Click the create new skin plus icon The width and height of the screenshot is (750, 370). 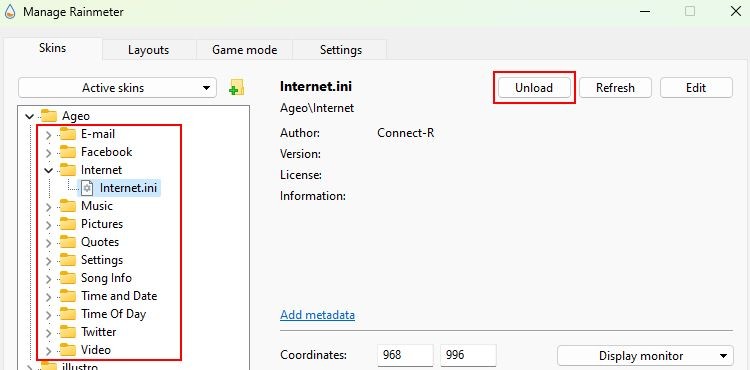236,87
